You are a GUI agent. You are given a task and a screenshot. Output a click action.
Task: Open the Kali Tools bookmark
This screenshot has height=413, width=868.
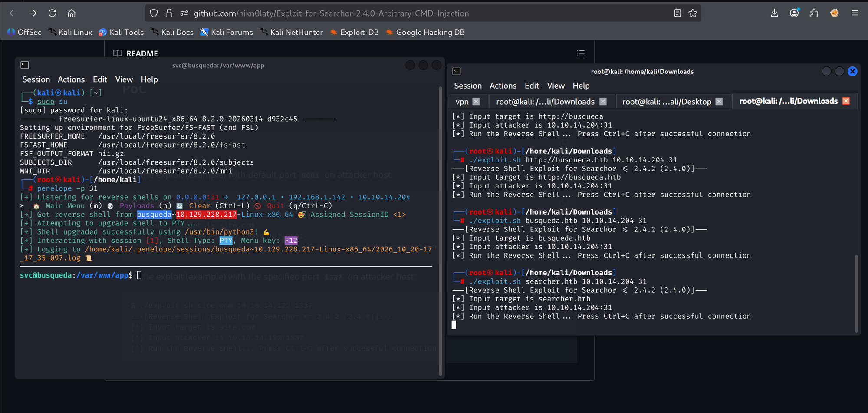[121, 32]
